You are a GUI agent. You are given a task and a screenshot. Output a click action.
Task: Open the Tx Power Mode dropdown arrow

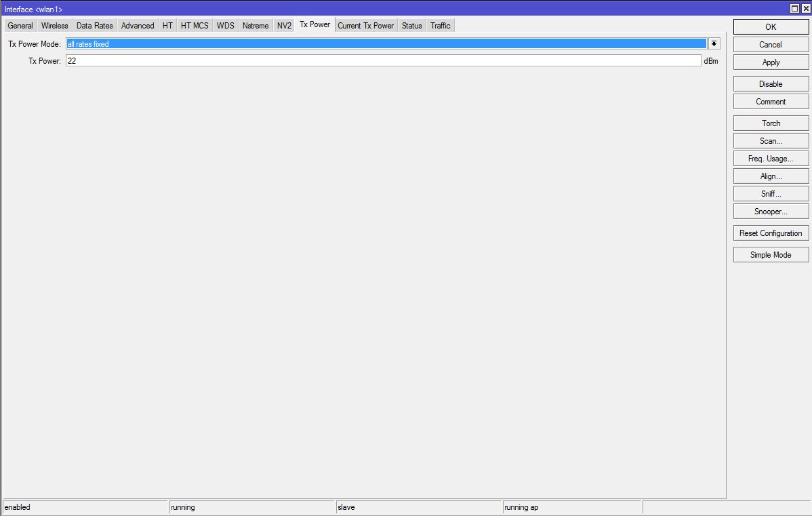coord(714,44)
